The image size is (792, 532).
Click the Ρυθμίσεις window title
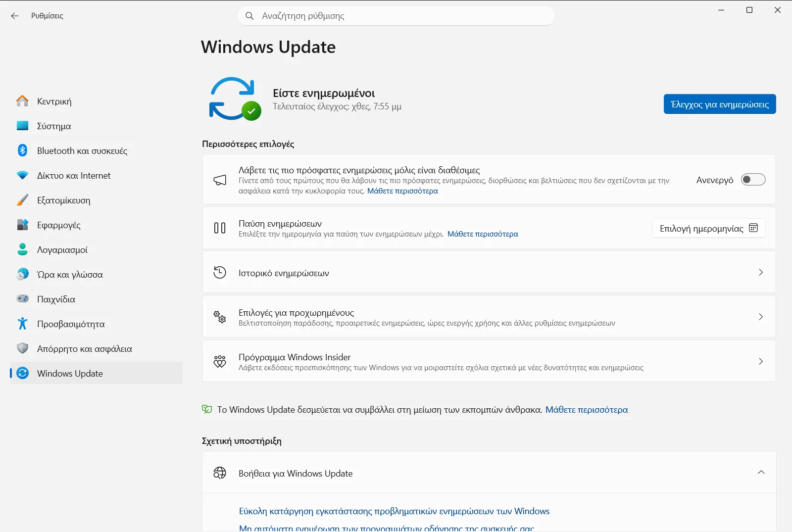click(x=47, y=16)
